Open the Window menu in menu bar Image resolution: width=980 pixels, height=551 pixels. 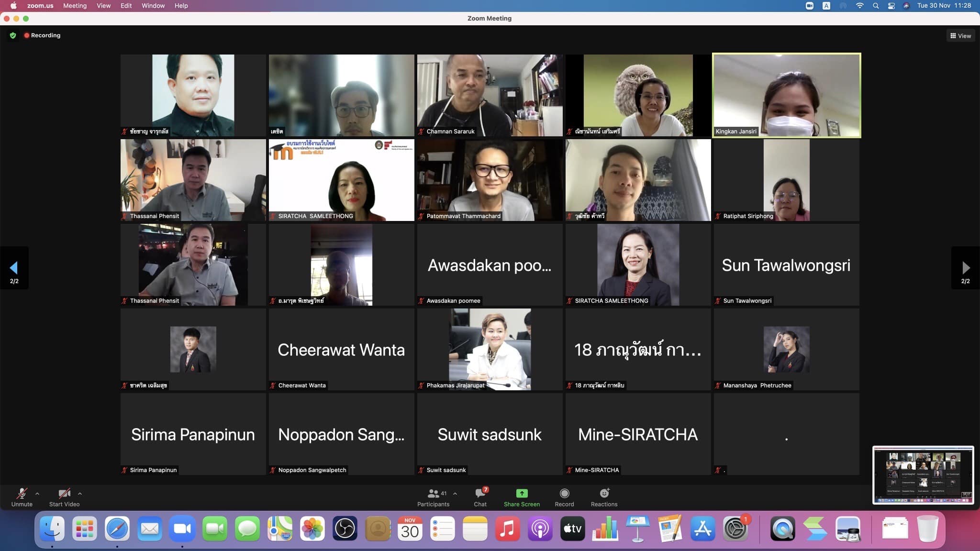(153, 6)
